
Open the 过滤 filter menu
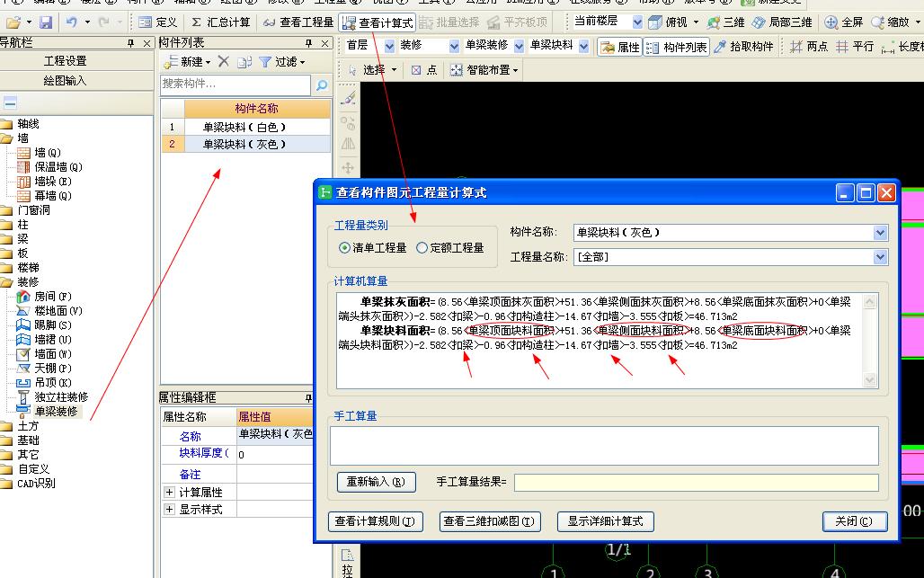[x=282, y=62]
